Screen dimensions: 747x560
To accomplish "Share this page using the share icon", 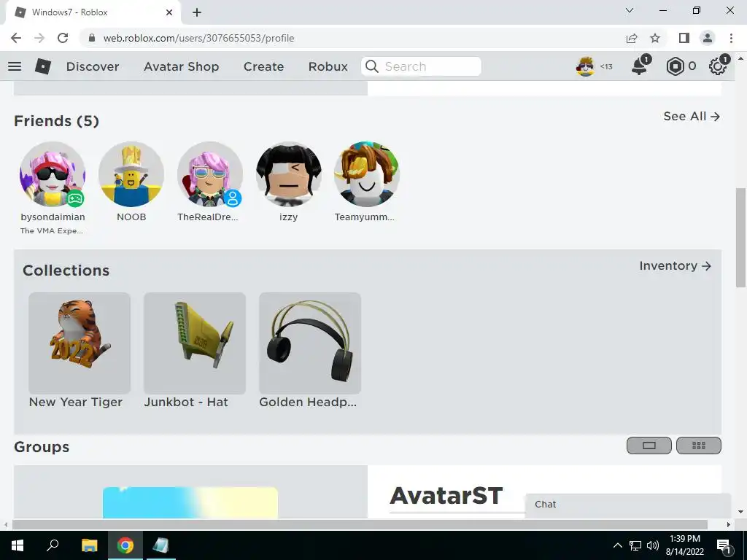I will click(x=632, y=38).
